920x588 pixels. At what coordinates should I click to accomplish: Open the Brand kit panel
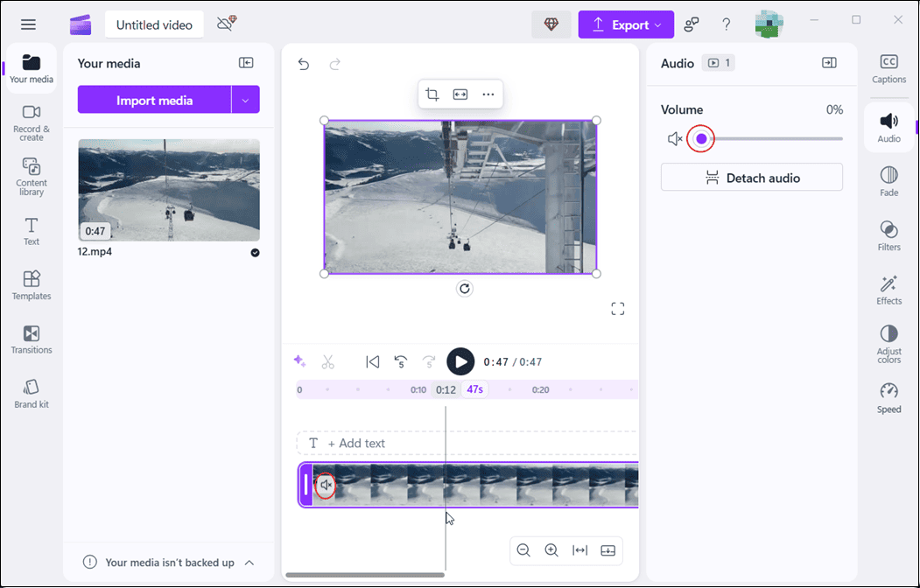coord(31,394)
